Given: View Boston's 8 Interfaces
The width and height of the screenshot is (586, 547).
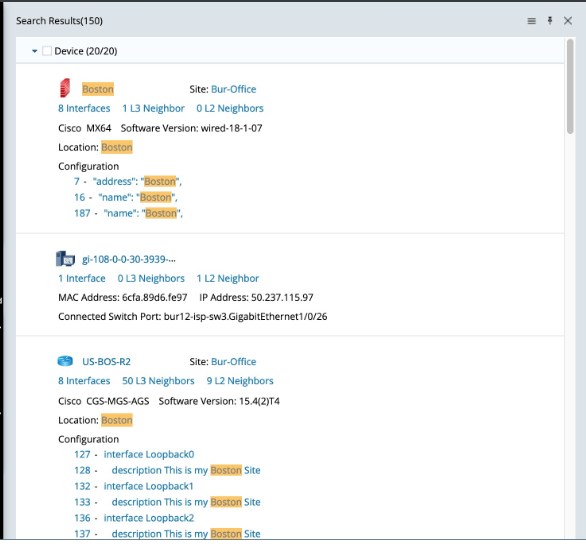Looking at the screenshot, I should tap(84, 108).
